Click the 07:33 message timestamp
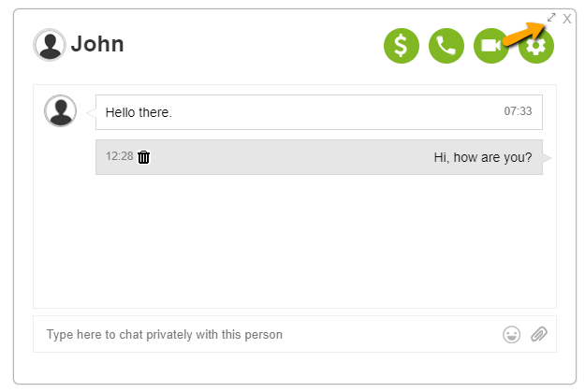585x392 pixels. click(518, 111)
